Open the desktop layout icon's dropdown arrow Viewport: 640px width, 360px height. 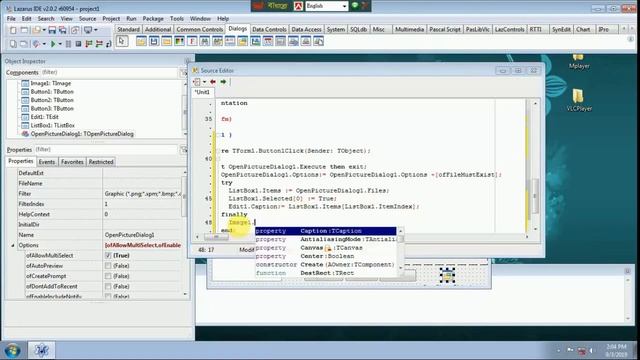96,30
